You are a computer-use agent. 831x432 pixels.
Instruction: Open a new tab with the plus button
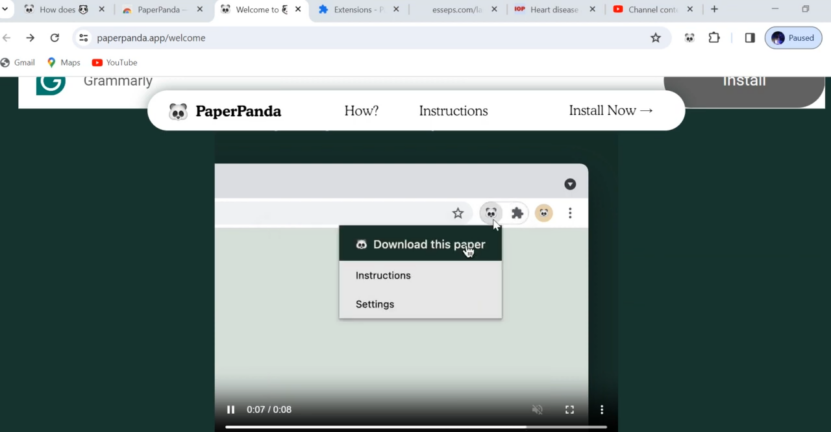[714, 10]
